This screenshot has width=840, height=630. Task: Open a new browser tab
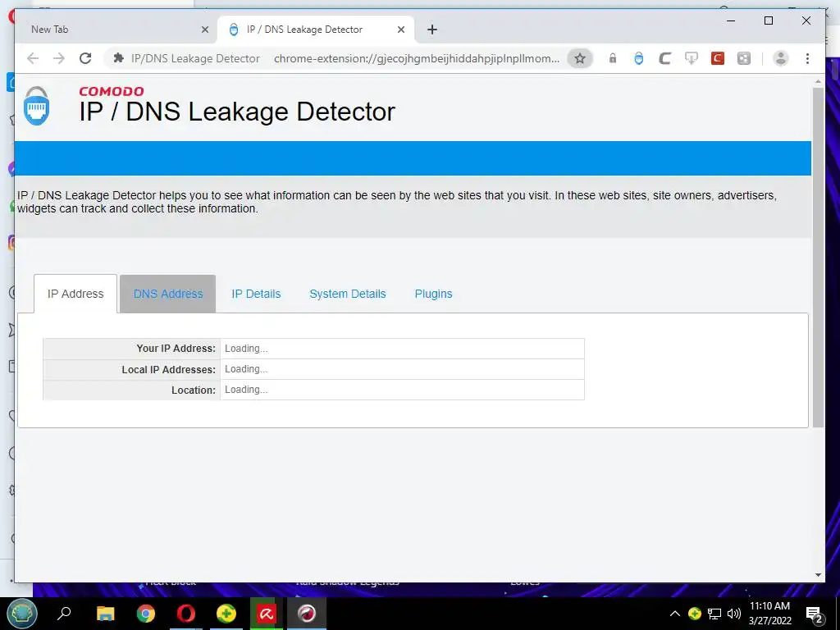(432, 30)
